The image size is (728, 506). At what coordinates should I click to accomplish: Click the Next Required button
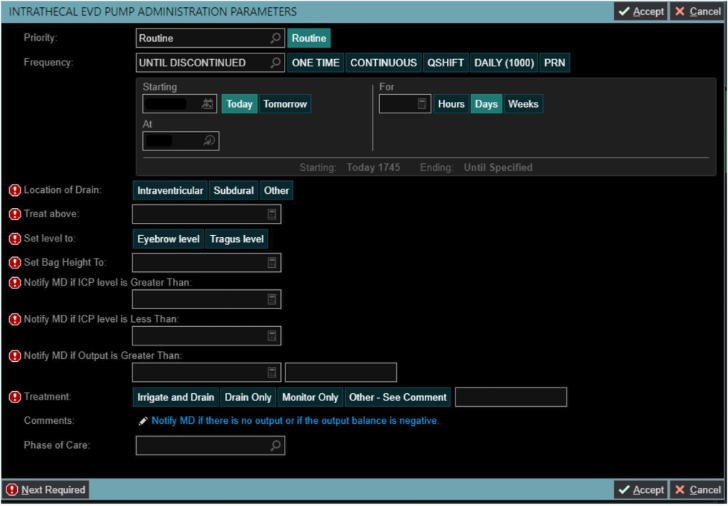46,490
